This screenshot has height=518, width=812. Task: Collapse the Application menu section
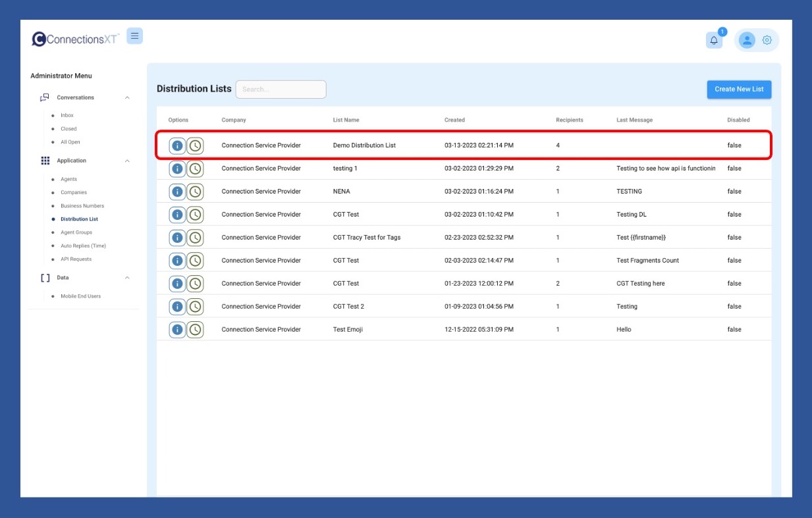click(127, 161)
